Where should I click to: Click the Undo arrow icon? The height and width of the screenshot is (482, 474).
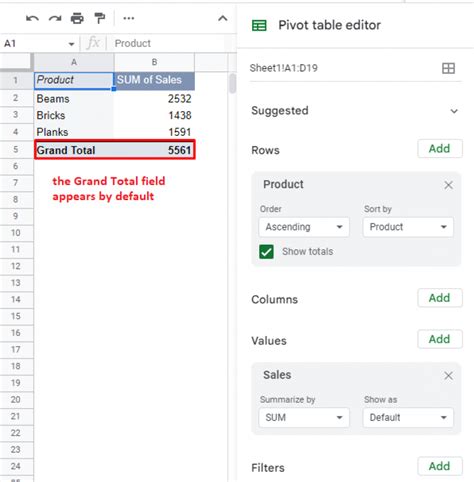click(x=32, y=18)
